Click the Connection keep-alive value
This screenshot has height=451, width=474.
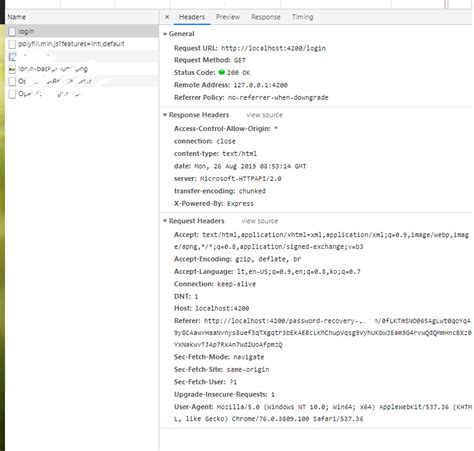tap(237, 284)
